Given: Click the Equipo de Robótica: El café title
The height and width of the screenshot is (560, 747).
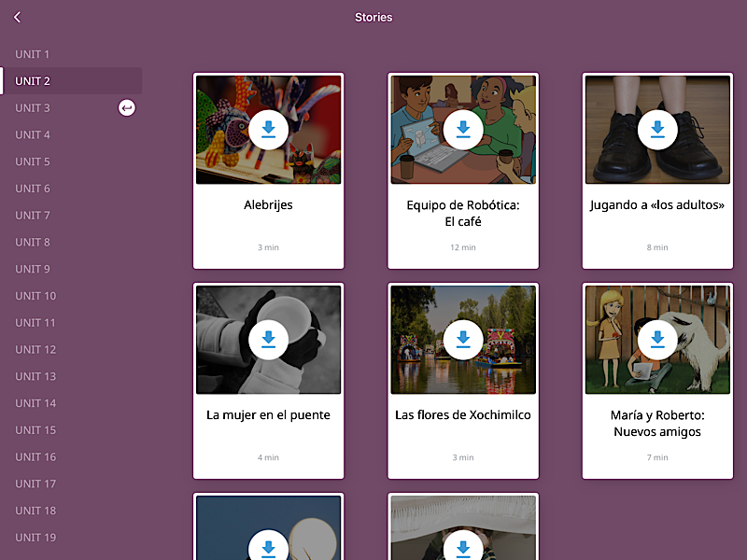Looking at the screenshot, I should pos(463,214).
